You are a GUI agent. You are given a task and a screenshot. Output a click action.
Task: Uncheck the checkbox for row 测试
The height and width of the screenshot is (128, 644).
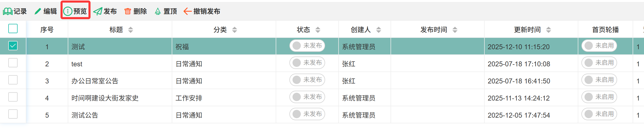click(13, 46)
